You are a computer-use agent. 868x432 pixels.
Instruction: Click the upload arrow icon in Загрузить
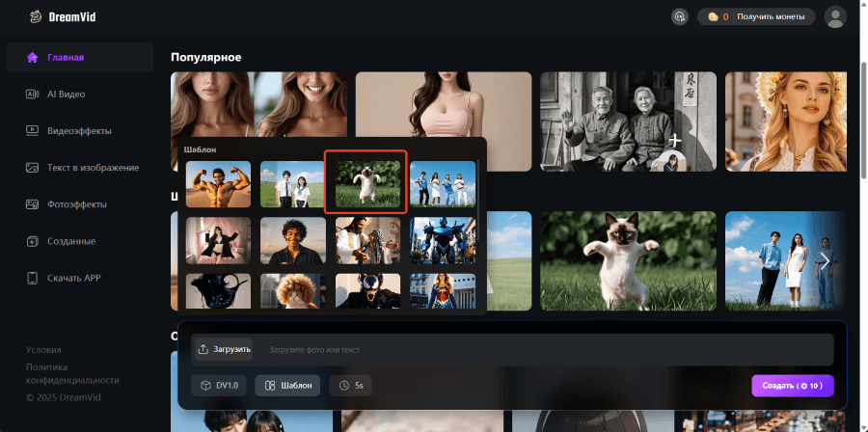click(x=203, y=350)
